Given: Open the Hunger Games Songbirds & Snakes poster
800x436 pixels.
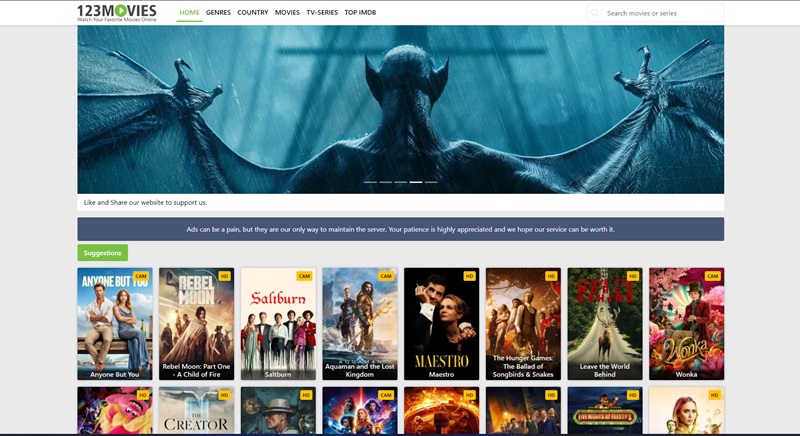Looking at the screenshot, I should click(523, 324).
